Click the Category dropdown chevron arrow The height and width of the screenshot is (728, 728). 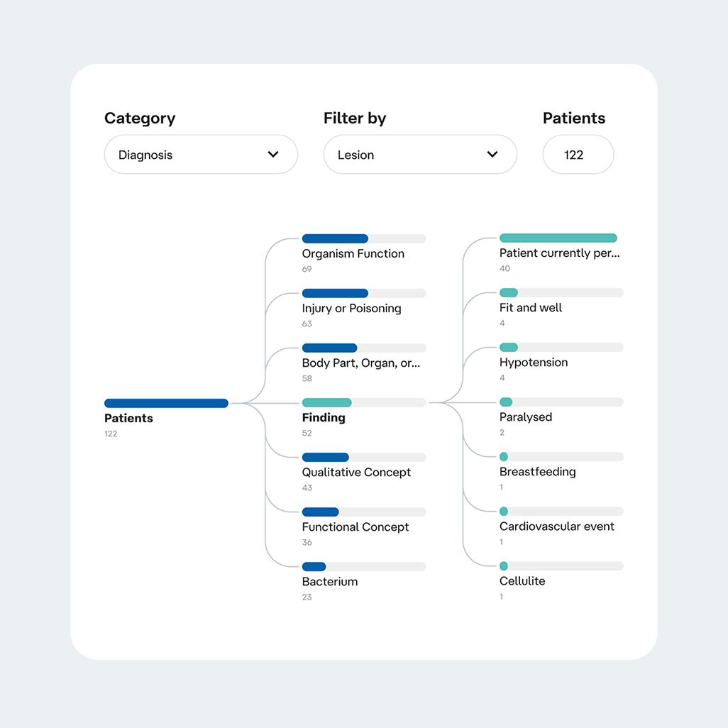(273, 155)
